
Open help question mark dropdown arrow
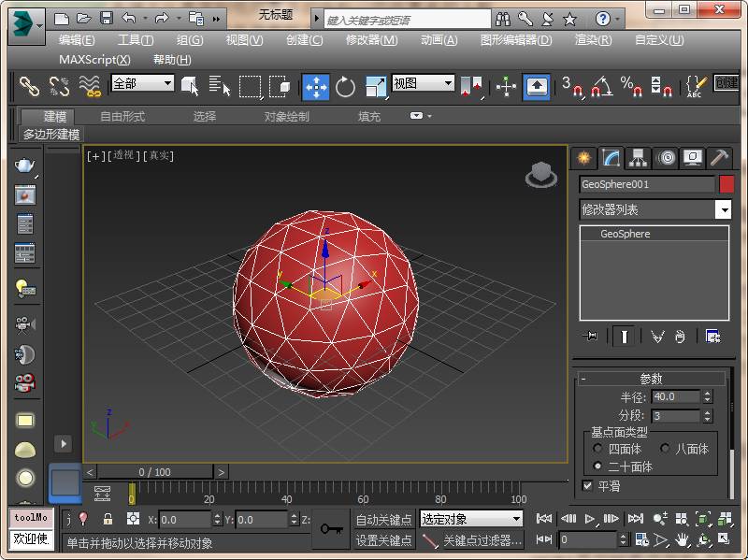pyautogui.click(x=618, y=19)
